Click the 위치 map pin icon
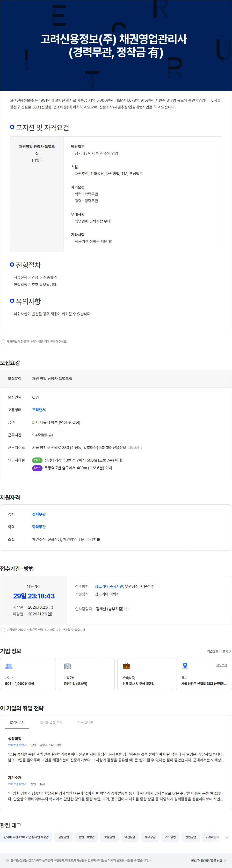This screenshot has width=232, height=868. coord(185,666)
